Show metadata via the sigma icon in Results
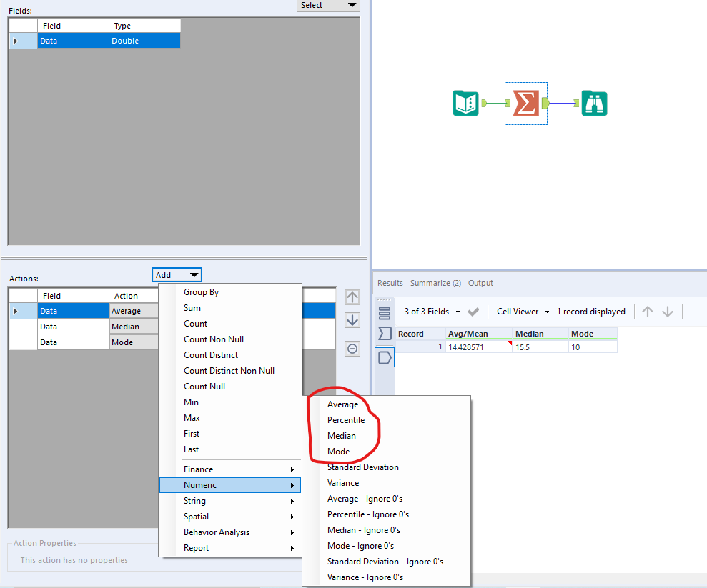707x588 pixels. coord(385,332)
